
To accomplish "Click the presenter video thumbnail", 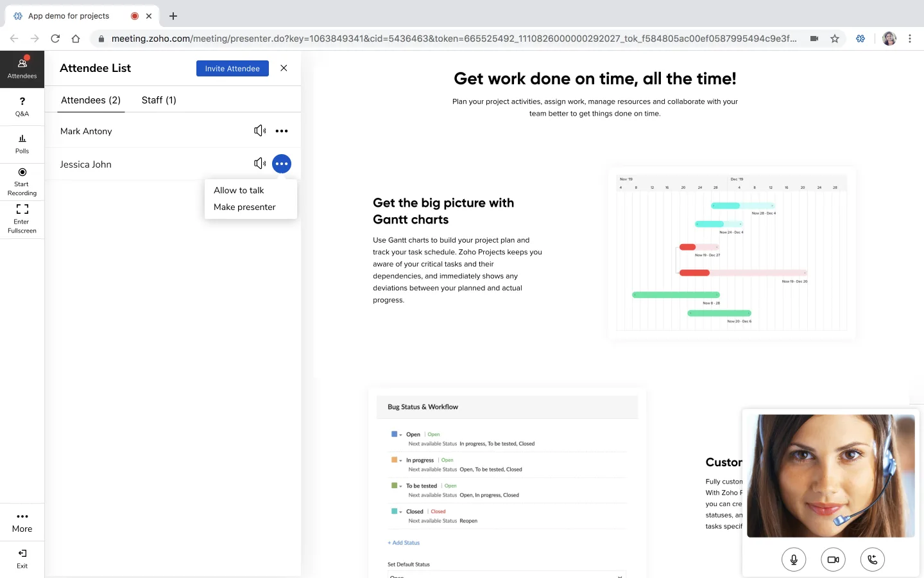I will coord(831,475).
